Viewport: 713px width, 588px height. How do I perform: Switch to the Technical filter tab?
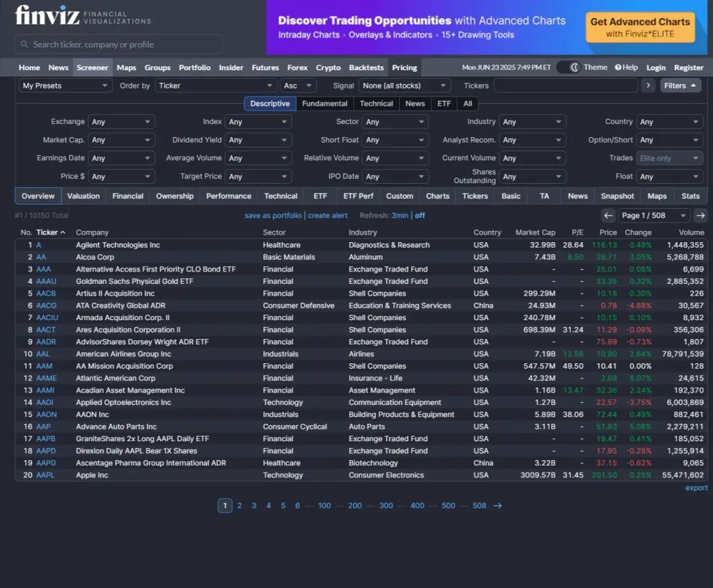pyautogui.click(x=376, y=104)
